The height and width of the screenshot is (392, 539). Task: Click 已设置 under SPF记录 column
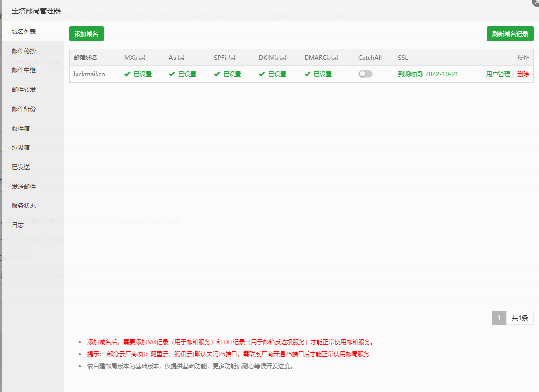coord(232,74)
